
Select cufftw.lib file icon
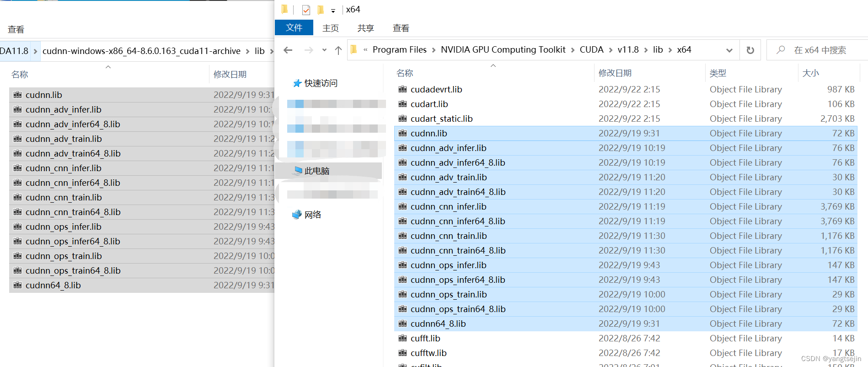pos(402,353)
